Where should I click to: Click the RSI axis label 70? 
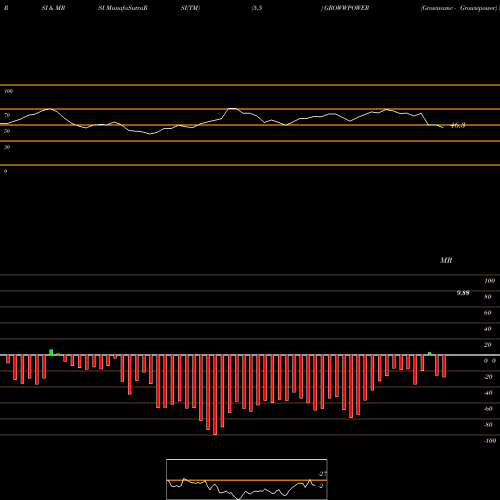click(x=7, y=115)
